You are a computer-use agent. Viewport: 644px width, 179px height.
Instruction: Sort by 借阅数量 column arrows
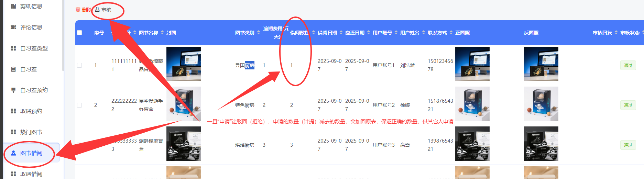point(314,33)
